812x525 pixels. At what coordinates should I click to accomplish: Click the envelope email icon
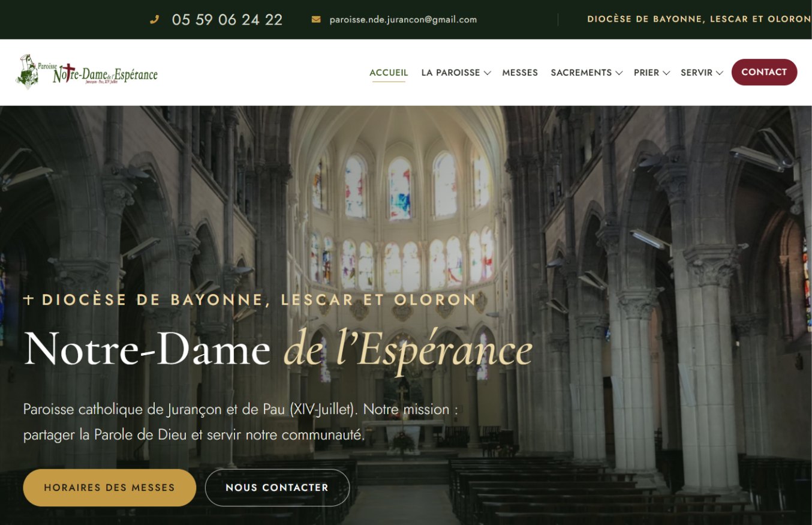click(x=316, y=19)
